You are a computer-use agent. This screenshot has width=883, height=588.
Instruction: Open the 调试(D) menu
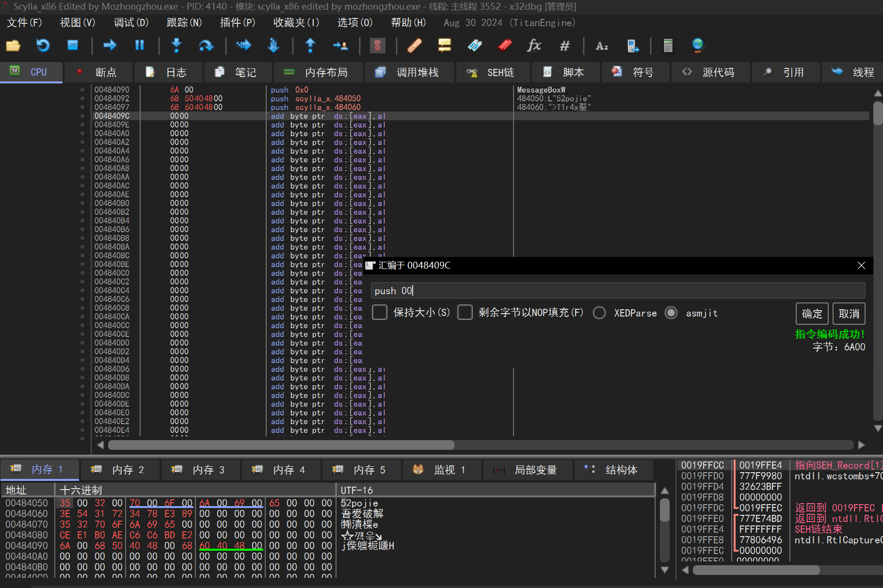click(131, 23)
